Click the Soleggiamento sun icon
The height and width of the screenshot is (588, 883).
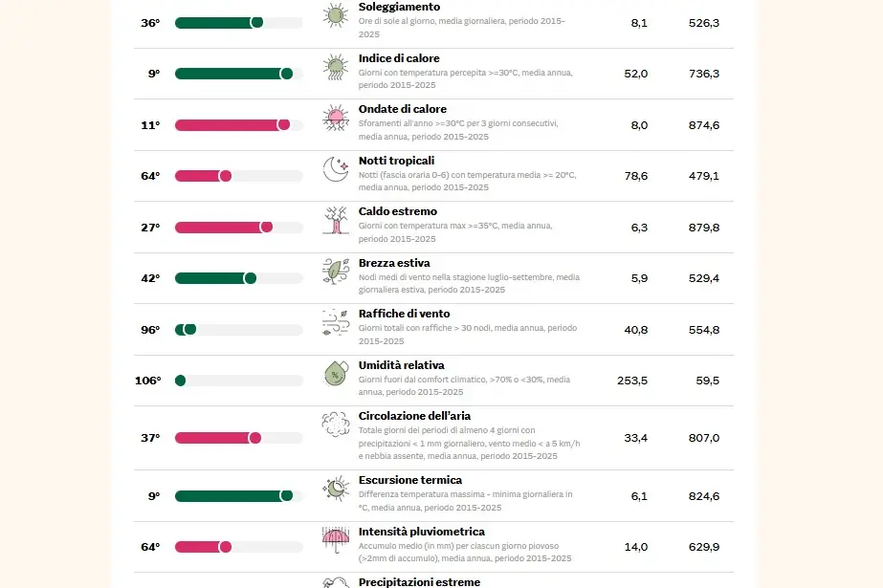(335, 16)
